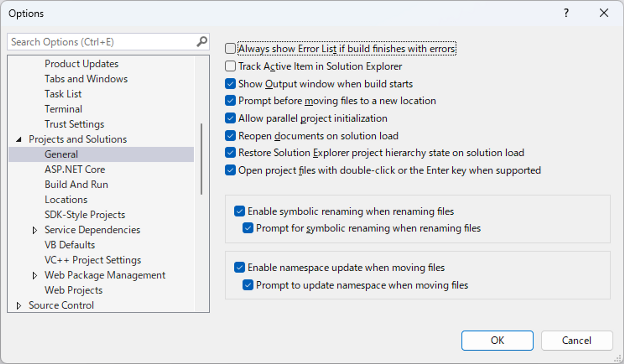Open the ASP.NET Core options page
Screen dimensions: 624x364
pos(75,169)
